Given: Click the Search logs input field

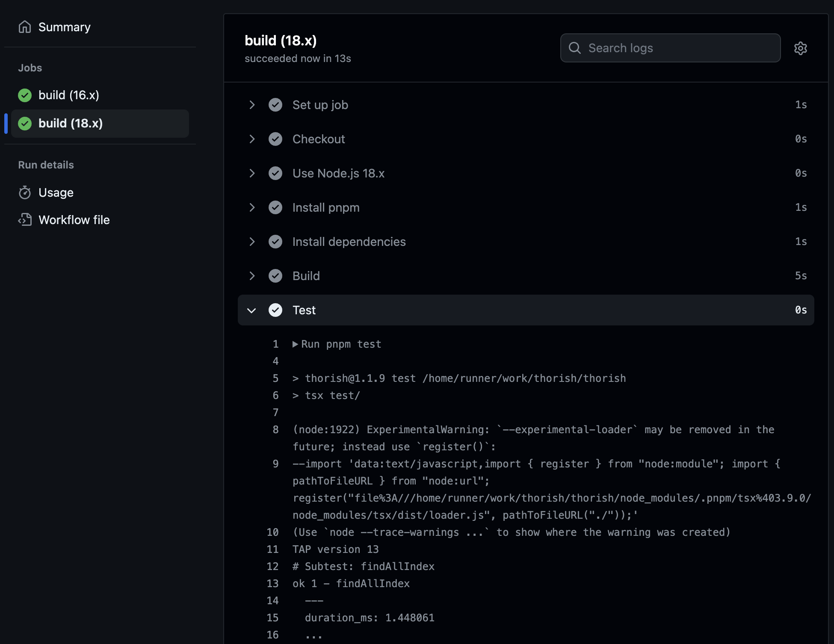Looking at the screenshot, I should (670, 47).
